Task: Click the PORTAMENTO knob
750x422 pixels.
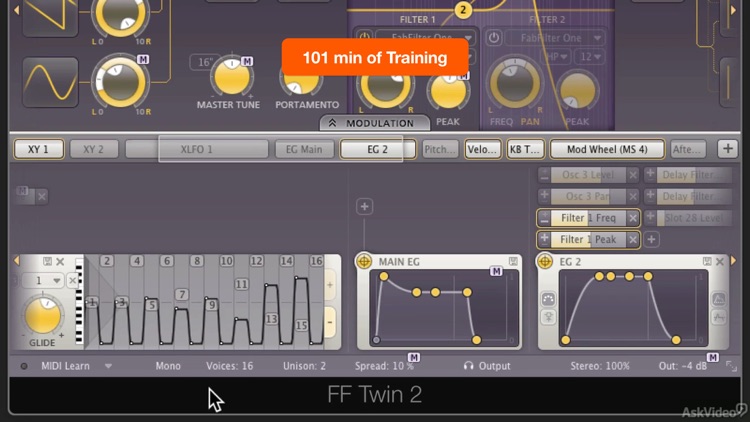Action: click(x=300, y=84)
